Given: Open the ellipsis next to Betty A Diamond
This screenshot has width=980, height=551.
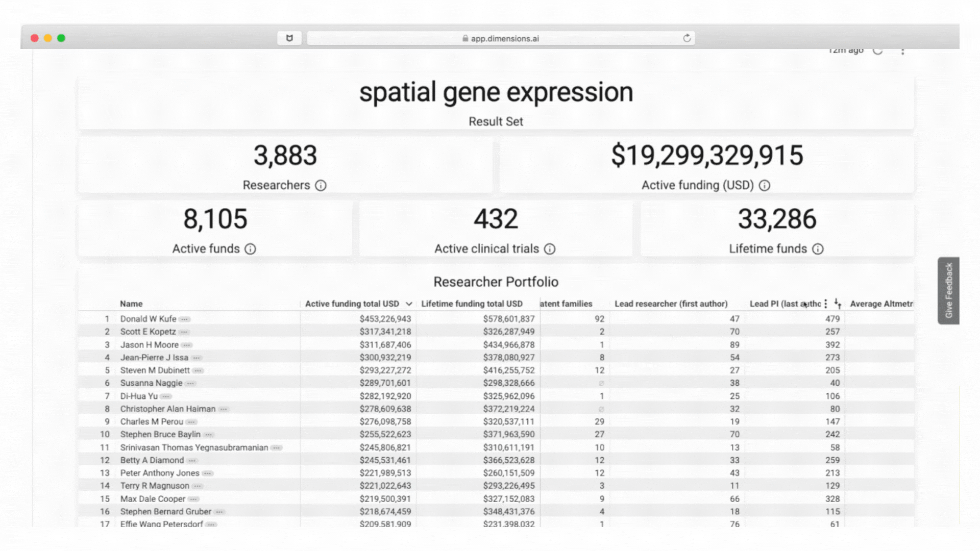Looking at the screenshot, I should tap(192, 461).
